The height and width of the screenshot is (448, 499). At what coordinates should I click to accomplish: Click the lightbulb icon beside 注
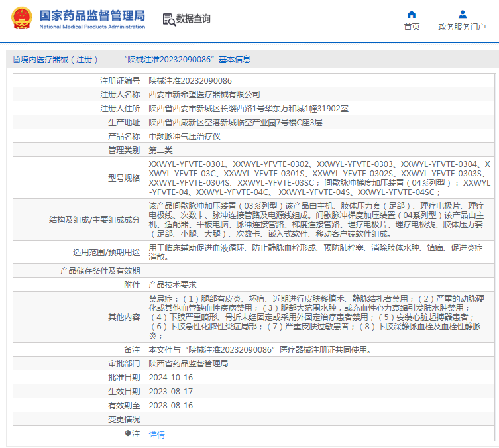(x=128, y=433)
